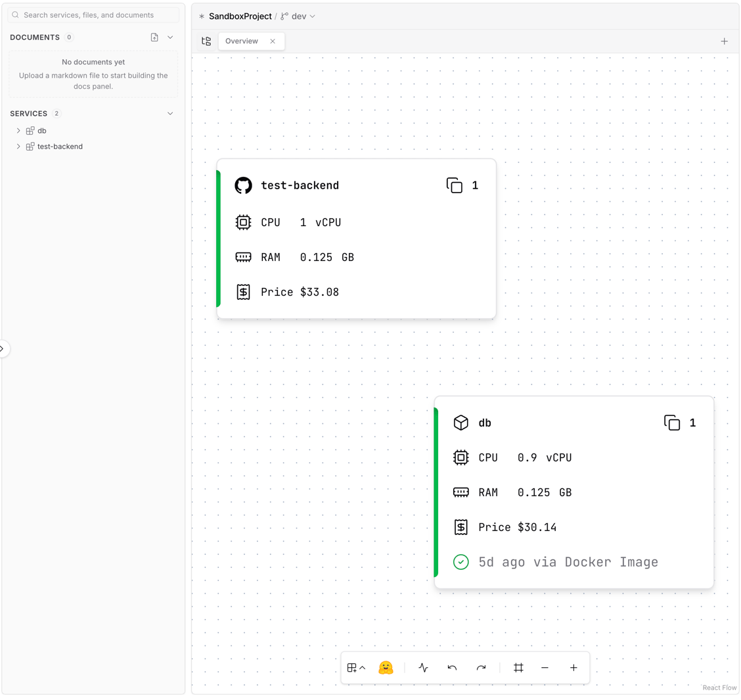Click the tree-structure icon beside Overview tab
Viewport: 741px width, 700px height.
(x=206, y=41)
